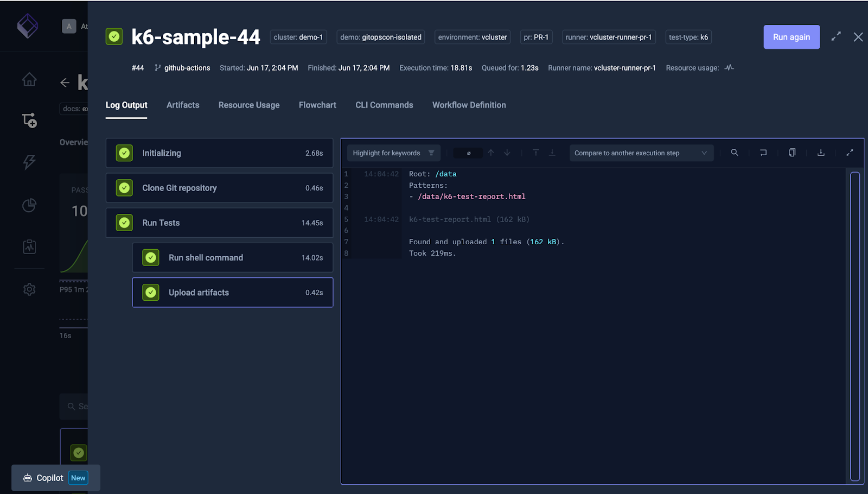This screenshot has height=494, width=868.
Task: Click the environment: vcluster label tag
Action: (x=473, y=37)
